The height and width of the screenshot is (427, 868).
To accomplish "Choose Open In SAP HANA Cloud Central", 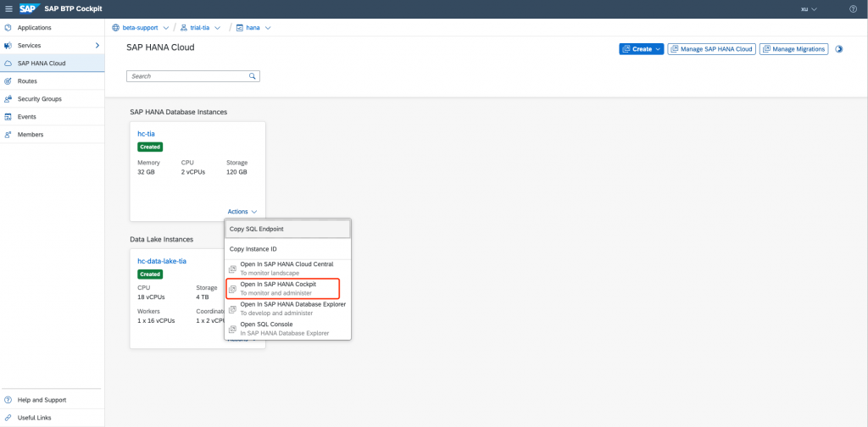I will pyautogui.click(x=287, y=269).
